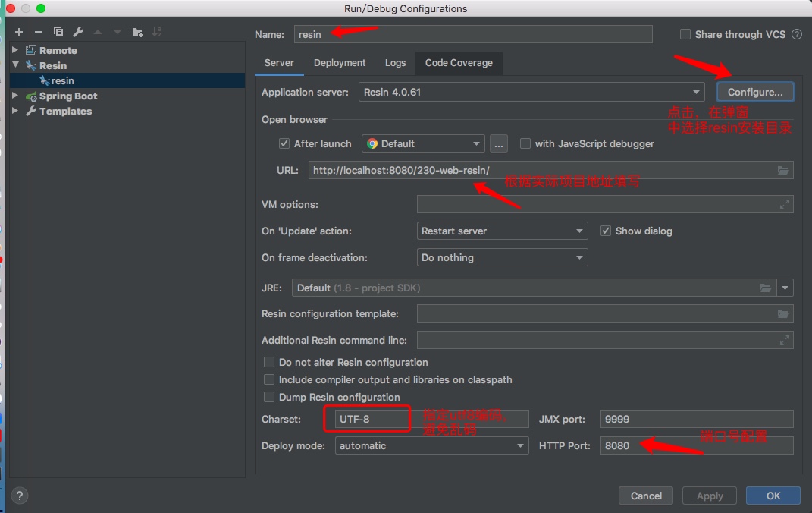Select the resin configuration in tree
Viewport: 812px width, 513px height.
coord(62,80)
